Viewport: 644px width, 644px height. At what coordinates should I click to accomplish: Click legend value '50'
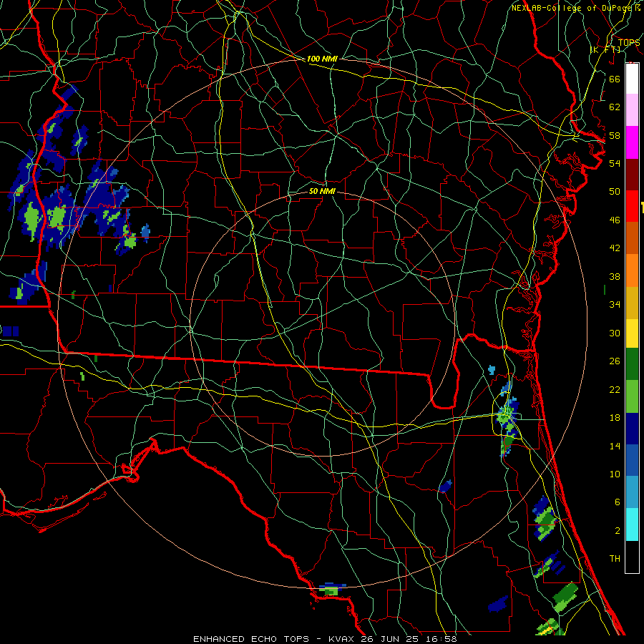[x=615, y=191]
